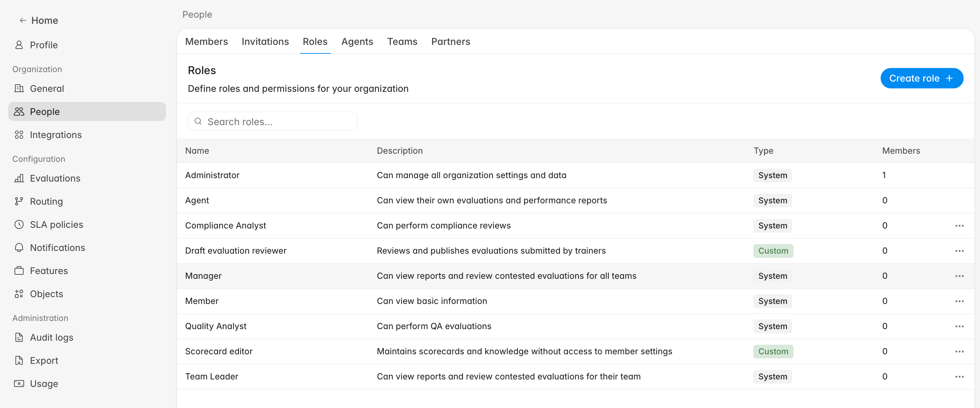Switch to the Members tab
Viewport: 980px width, 408px height.
(x=206, y=41)
